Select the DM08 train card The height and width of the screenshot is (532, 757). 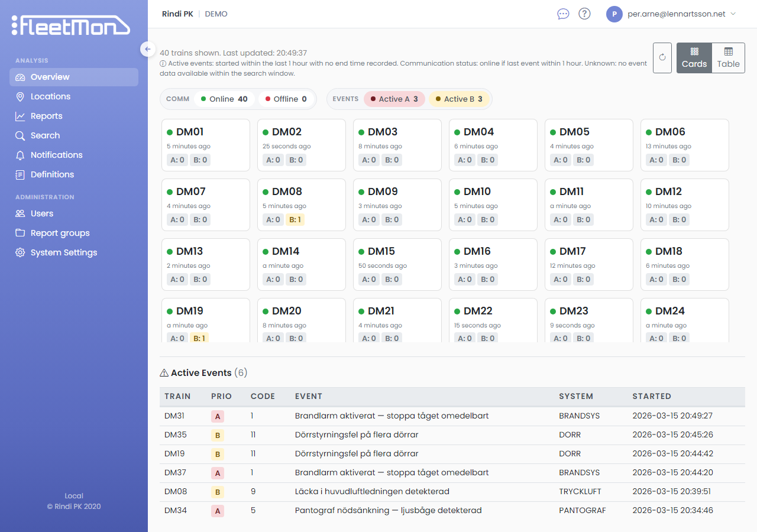point(301,205)
